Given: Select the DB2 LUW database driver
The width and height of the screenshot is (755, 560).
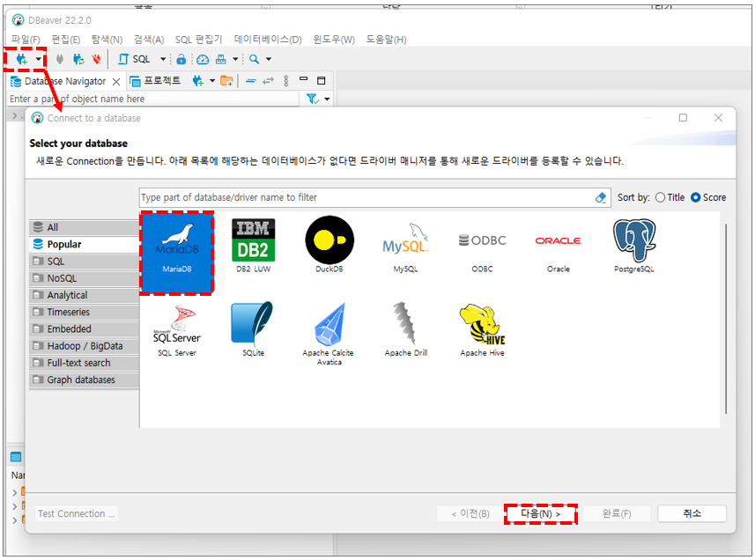Looking at the screenshot, I should pyautogui.click(x=253, y=246).
